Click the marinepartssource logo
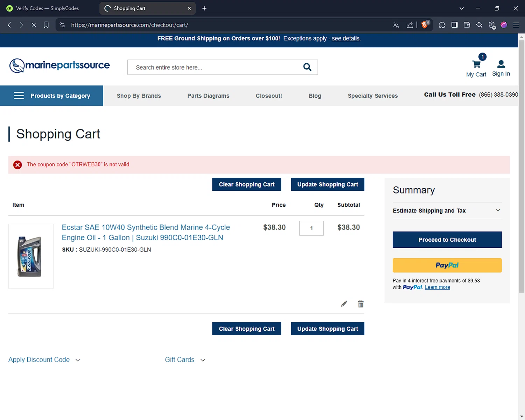Screen dimensions: 525x420 click(59, 65)
